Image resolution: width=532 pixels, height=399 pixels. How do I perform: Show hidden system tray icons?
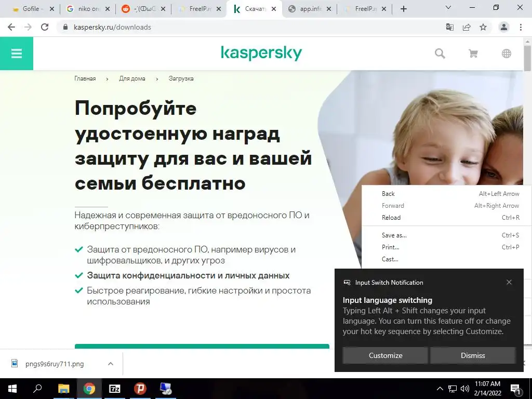tap(440, 389)
